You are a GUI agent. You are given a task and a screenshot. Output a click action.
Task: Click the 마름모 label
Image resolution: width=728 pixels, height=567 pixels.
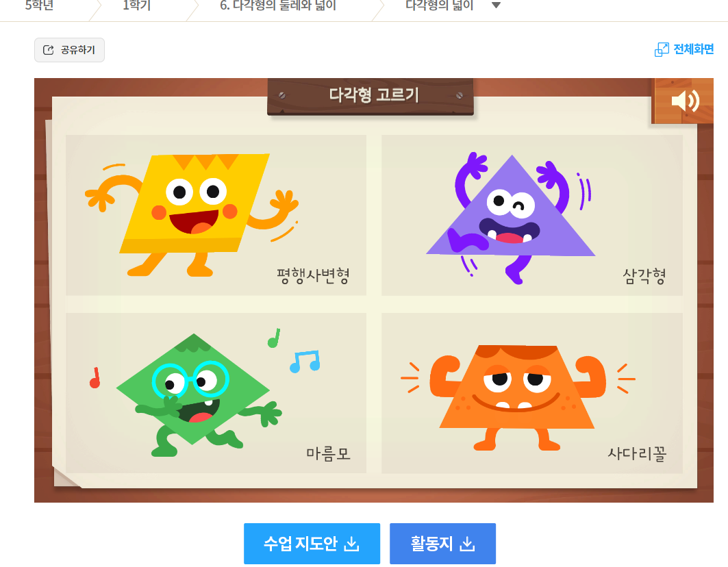(x=328, y=453)
